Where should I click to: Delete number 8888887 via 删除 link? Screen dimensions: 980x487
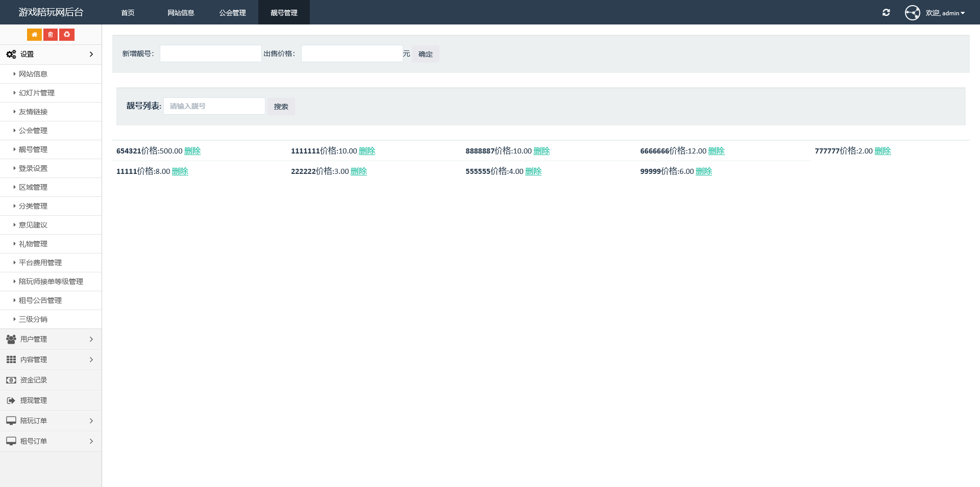click(x=542, y=151)
